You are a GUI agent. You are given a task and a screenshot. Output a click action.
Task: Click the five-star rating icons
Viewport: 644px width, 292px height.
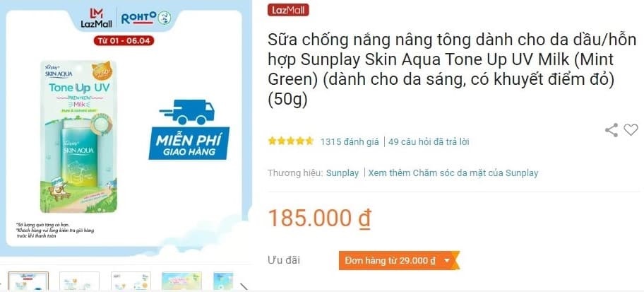click(x=290, y=141)
